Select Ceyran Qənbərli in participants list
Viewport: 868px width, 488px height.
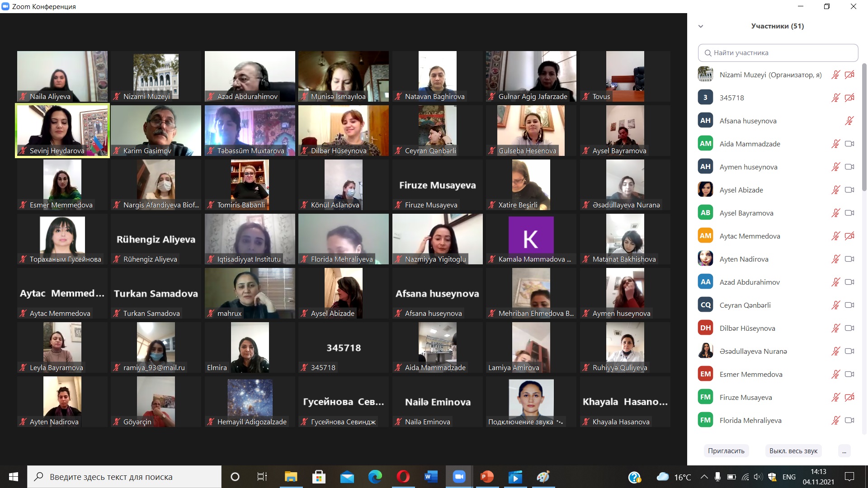pyautogui.click(x=745, y=305)
